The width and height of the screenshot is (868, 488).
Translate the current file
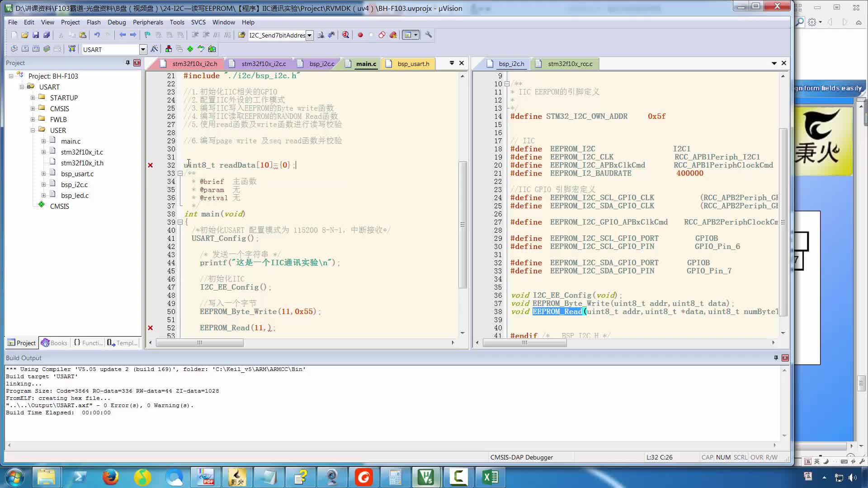[14, 49]
